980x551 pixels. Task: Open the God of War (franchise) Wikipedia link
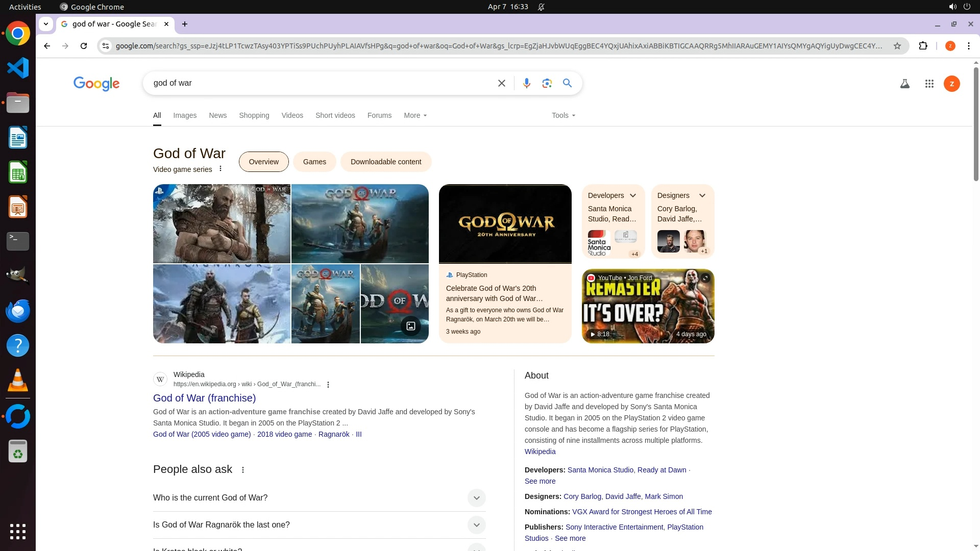click(x=204, y=398)
